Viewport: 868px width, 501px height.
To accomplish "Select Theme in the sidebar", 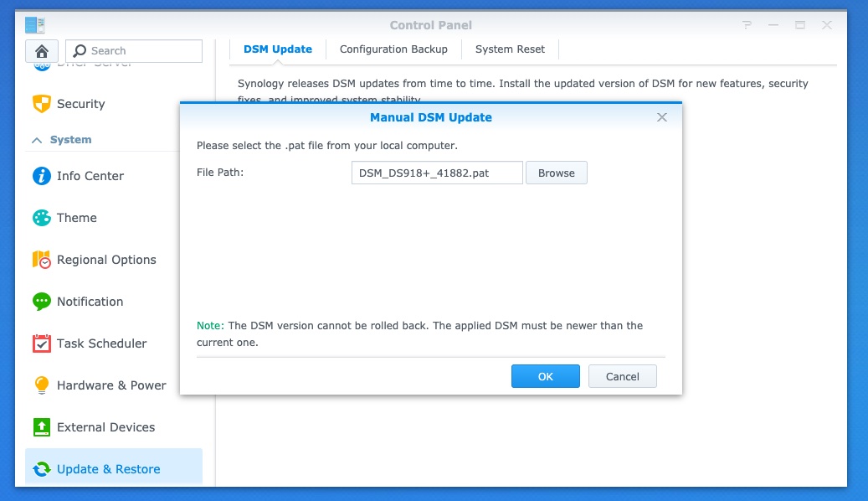I will pyautogui.click(x=114, y=218).
